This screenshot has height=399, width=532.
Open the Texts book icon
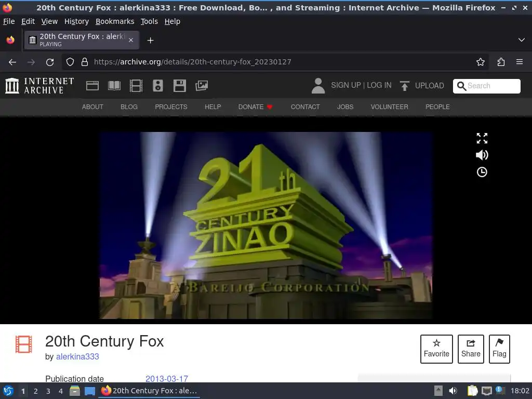[114, 86]
